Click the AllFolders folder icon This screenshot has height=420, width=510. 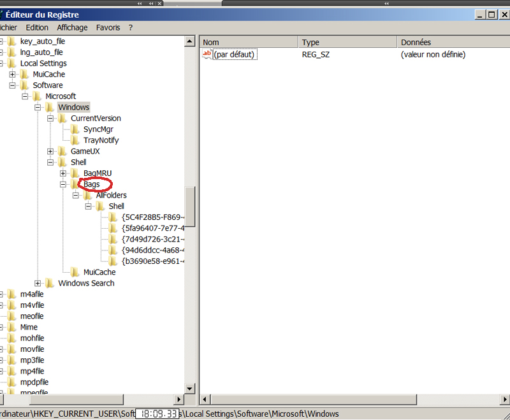[x=88, y=196]
